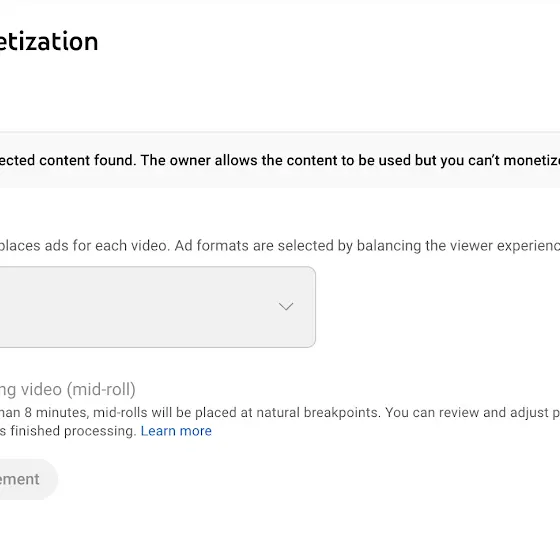Click the copyright-protected content found banner
Screen dimensions: 560x560
[280, 160]
